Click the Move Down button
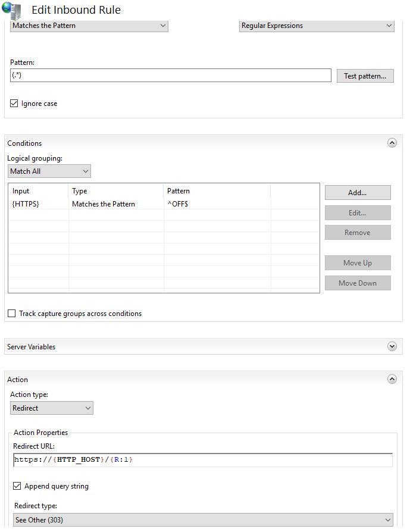Image resolution: width=410 pixels, height=532 pixels. pos(358,283)
